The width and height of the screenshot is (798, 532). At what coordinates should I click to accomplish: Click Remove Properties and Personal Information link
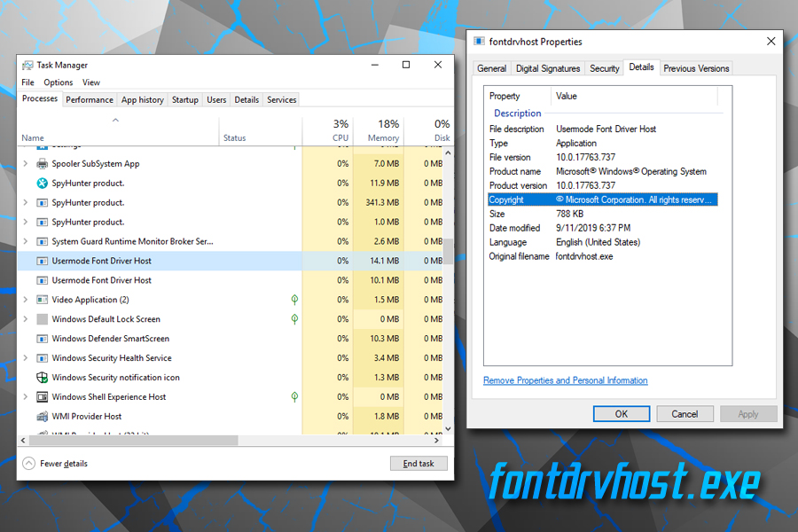pyautogui.click(x=566, y=380)
